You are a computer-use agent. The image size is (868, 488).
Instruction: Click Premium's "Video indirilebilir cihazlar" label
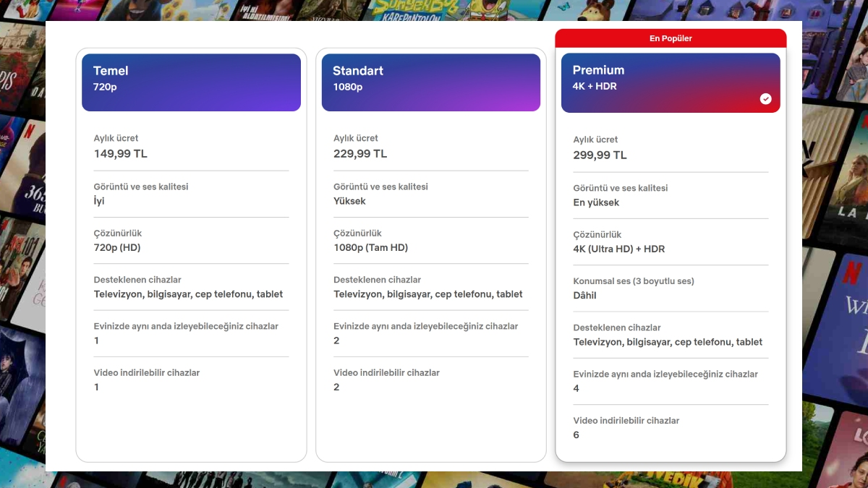click(626, 421)
